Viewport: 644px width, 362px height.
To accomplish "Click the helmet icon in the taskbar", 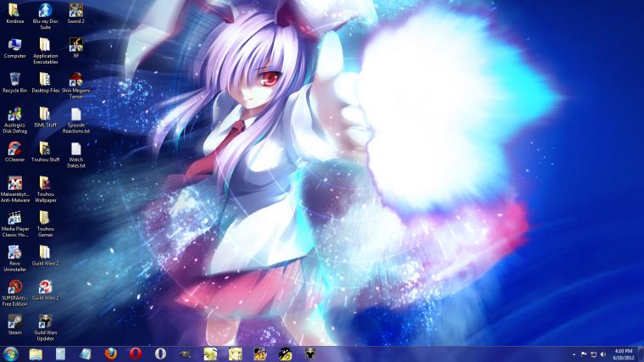I will [x=310, y=354].
